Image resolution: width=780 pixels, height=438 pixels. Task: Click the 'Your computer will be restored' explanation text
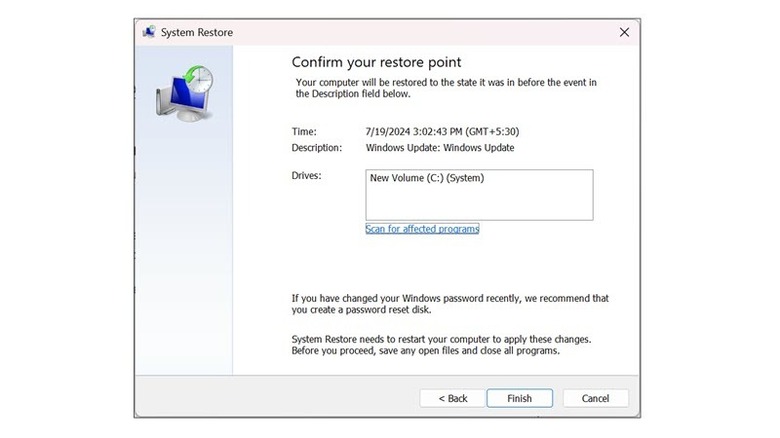[x=446, y=88]
